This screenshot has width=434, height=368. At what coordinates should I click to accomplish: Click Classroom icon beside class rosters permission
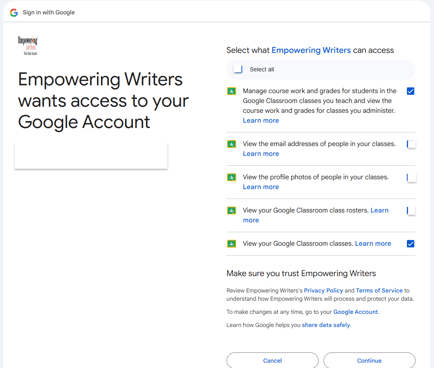point(231,210)
